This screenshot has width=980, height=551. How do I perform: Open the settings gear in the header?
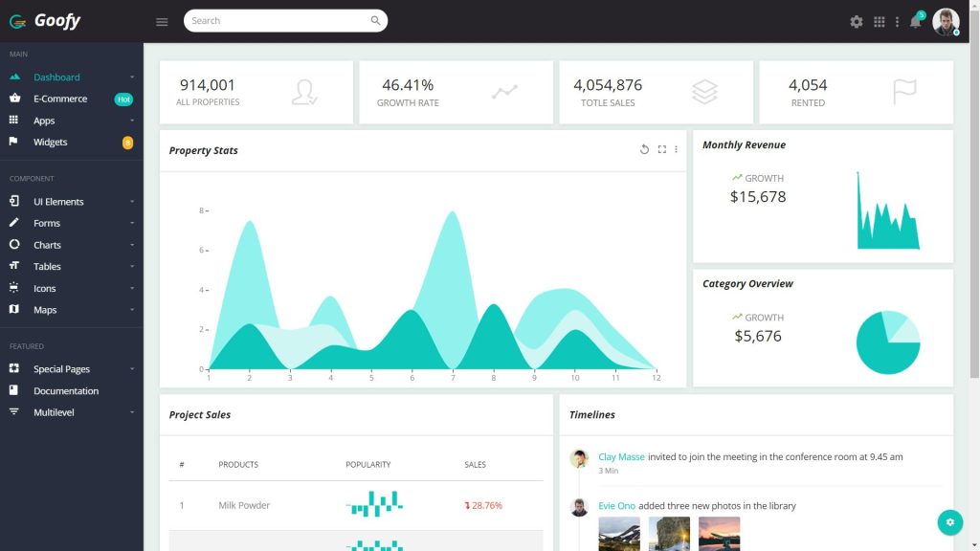pos(856,20)
